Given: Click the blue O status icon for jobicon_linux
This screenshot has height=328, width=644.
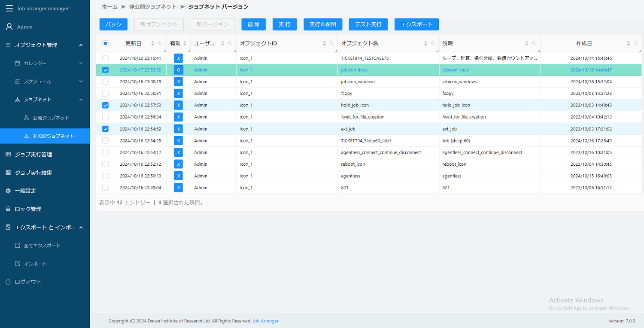Looking at the screenshot, I should pyautogui.click(x=178, y=70).
